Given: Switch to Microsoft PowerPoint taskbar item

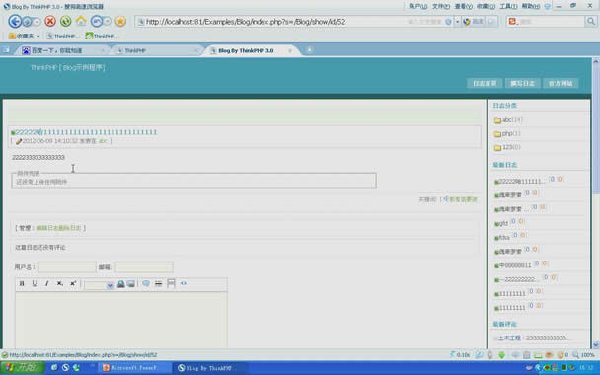Looking at the screenshot, I should (135, 368).
